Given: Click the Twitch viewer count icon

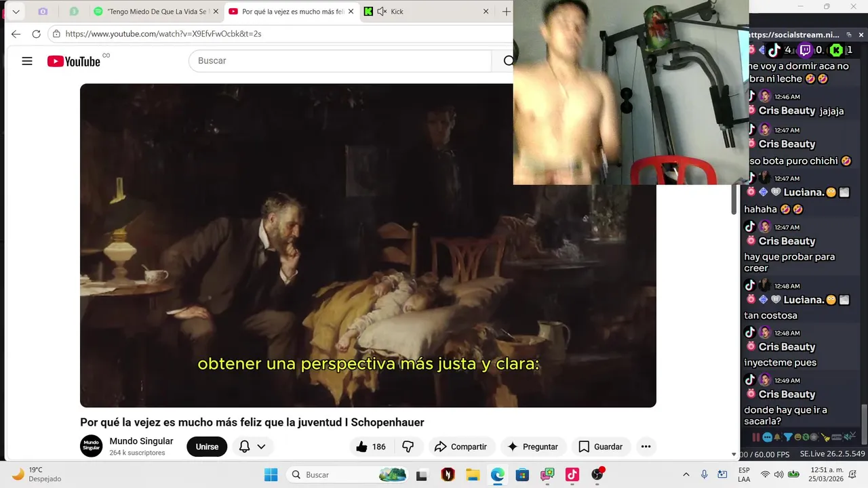Looking at the screenshot, I should coord(805,50).
